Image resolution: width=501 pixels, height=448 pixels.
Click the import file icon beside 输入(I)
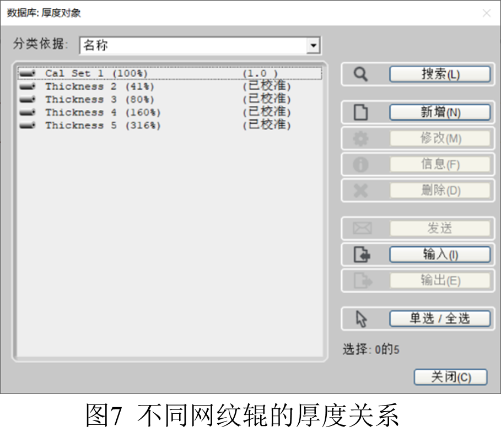click(362, 255)
